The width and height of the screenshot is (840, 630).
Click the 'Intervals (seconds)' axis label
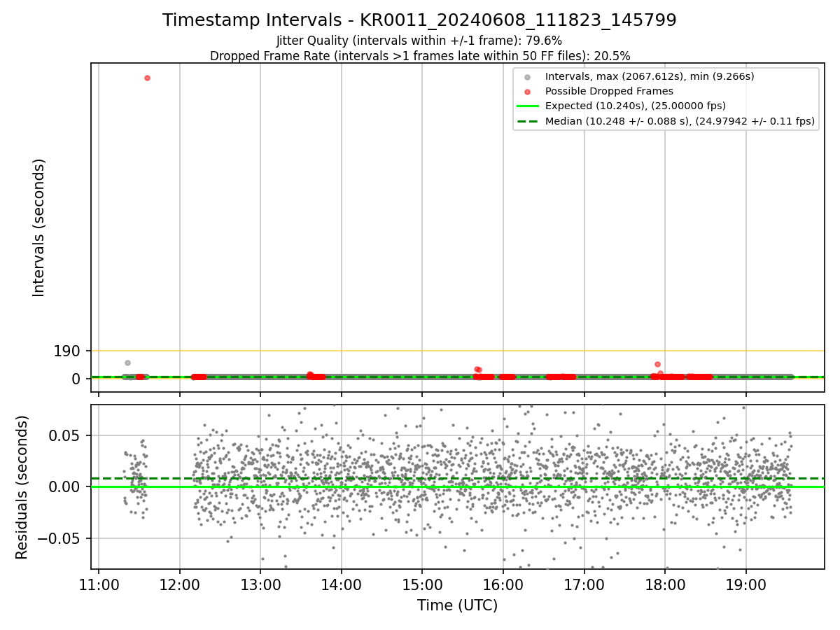click(x=39, y=227)
